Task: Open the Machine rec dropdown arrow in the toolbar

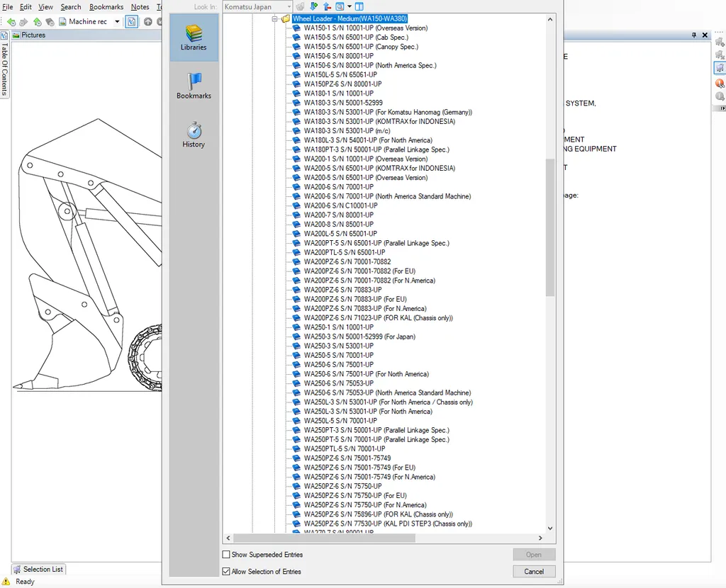Action: 117,22
